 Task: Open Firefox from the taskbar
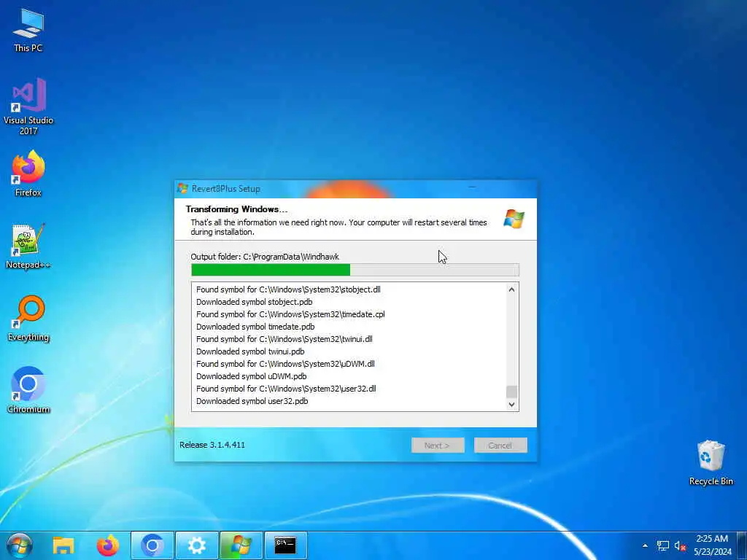pos(108,545)
